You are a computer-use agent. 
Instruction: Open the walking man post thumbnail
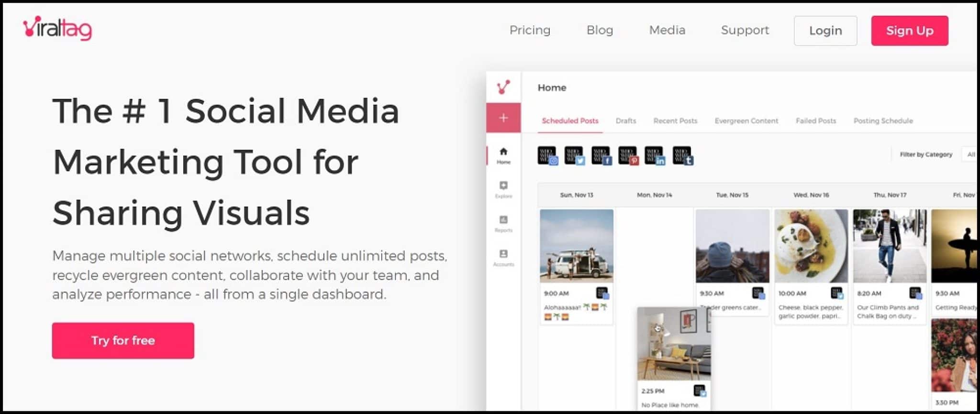click(890, 246)
